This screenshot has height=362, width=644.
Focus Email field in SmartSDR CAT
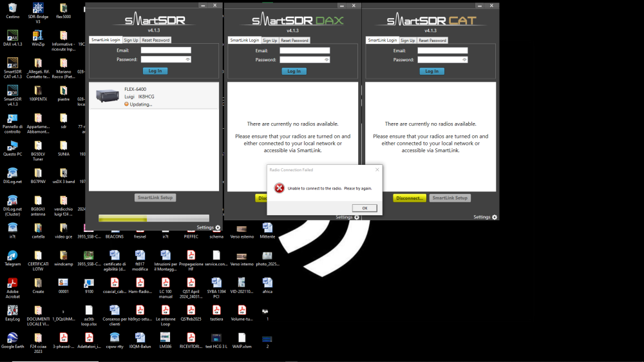[442, 50]
